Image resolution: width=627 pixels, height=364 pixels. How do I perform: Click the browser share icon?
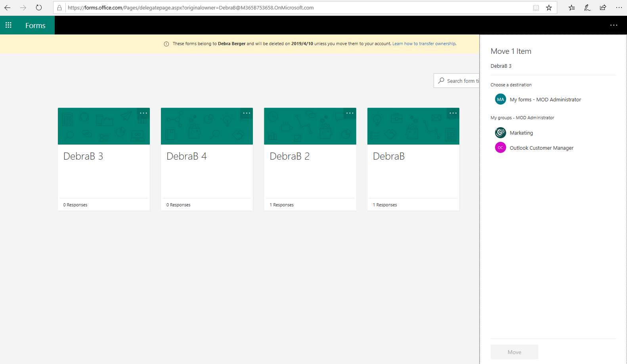coord(603,8)
